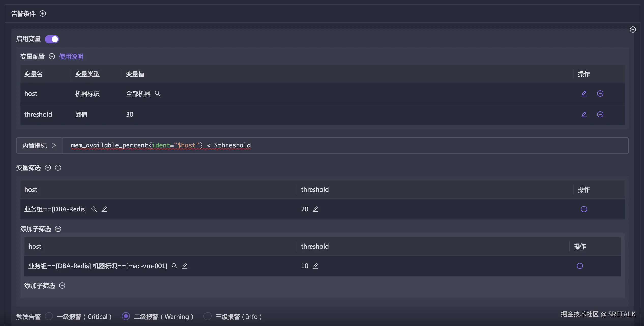Preview all machines with 全部机器 search icon
The image size is (644, 326).
point(158,93)
